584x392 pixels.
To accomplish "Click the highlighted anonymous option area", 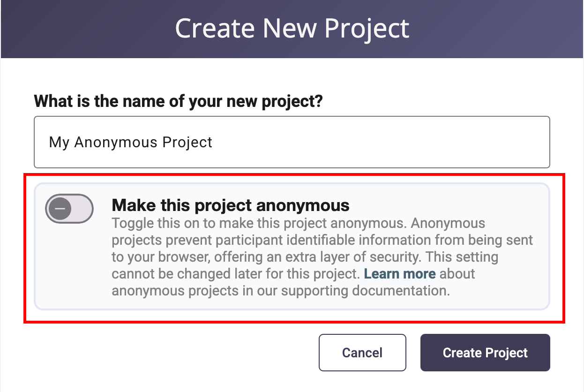I will pyautogui.click(x=292, y=247).
